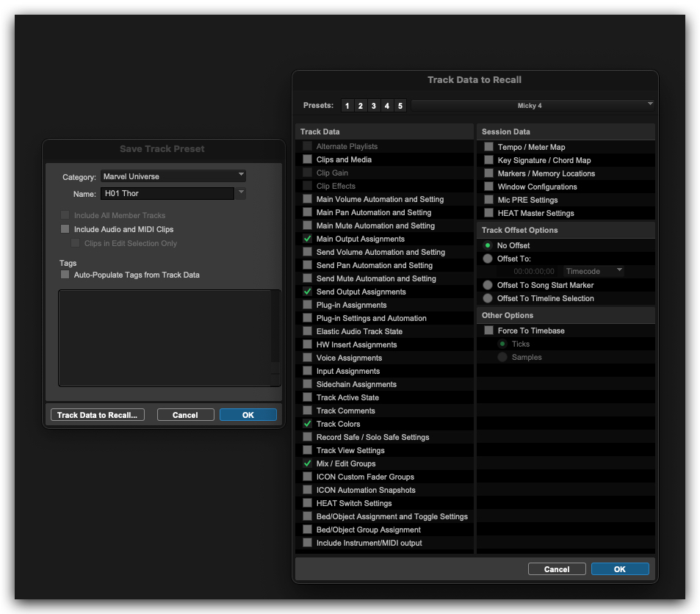Click the Name field containing H01 Thor

[x=166, y=194]
